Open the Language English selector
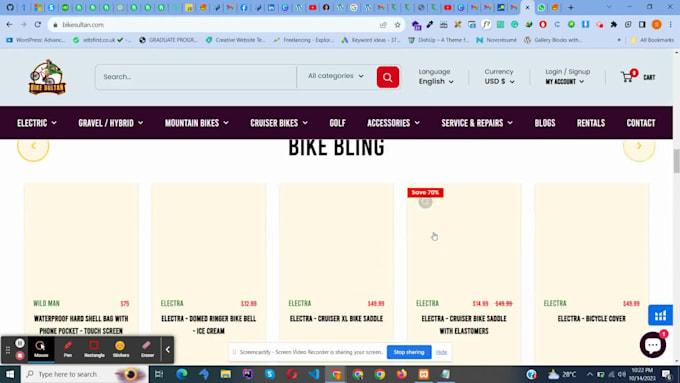The image size is (680, 383). pyautogui.click(x=436, y=82)
